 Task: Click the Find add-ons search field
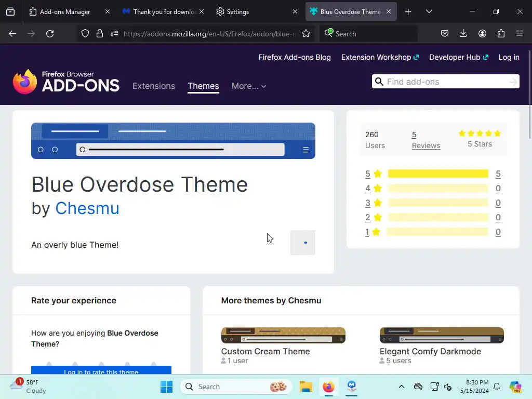tap(445, 82)
